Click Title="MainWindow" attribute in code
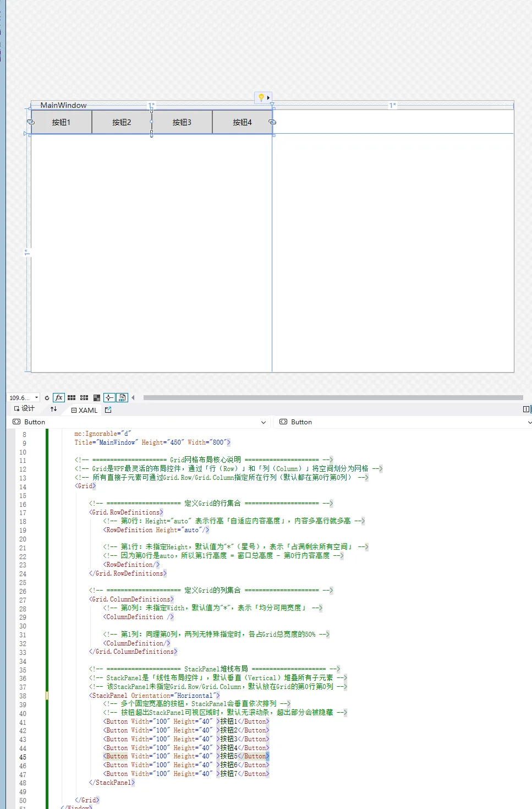532x809 pixels. 105,442
